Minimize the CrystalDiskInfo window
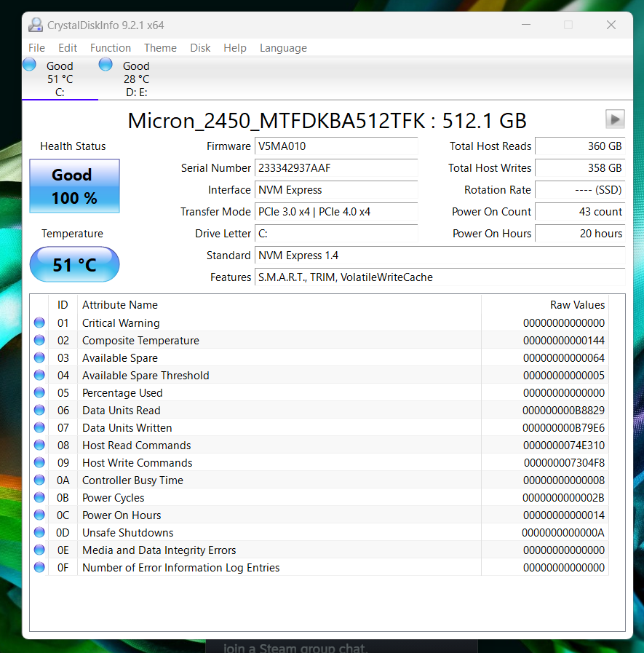 (x=526, y=25)
